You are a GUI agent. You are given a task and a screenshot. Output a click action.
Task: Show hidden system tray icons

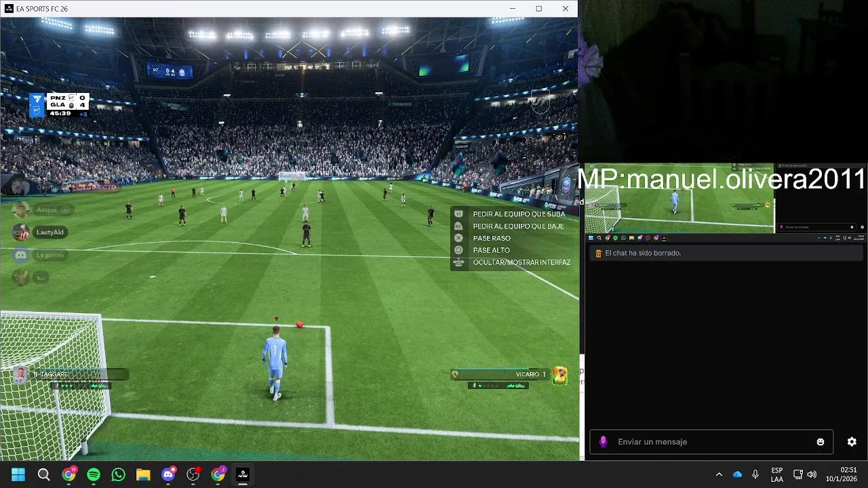(x=719, y=474)
